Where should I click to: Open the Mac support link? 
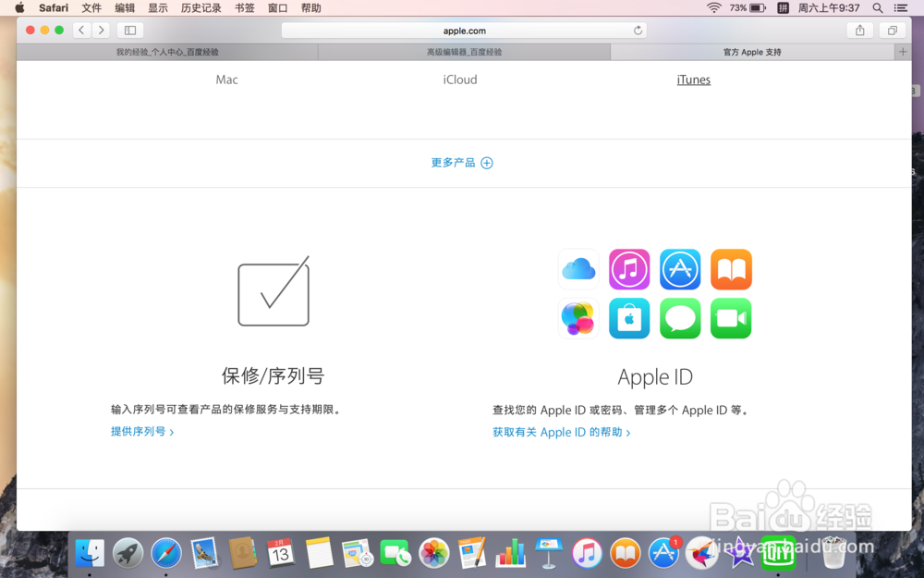(x=227, y=80)
